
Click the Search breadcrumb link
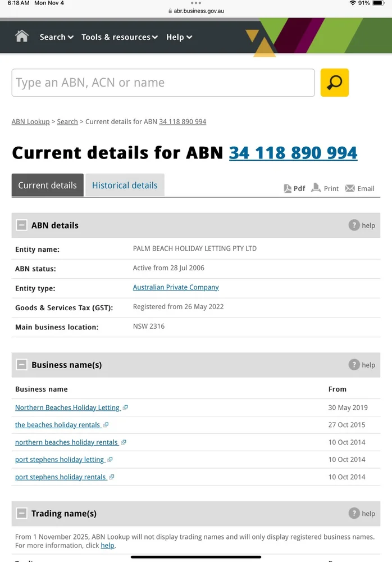click(x=67, y=121)
